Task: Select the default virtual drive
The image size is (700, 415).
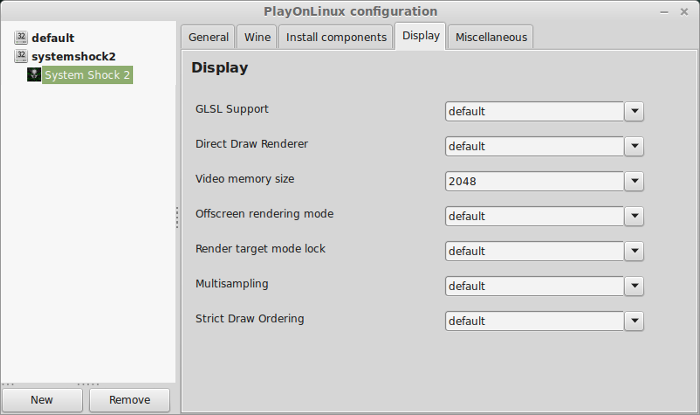Action: pyautogui.click(x=53, y=38)
